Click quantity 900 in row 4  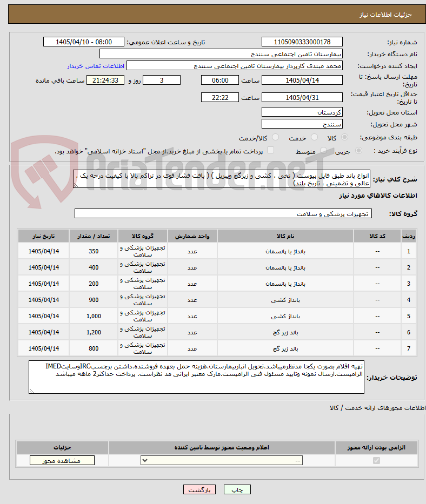pos(94,300)
